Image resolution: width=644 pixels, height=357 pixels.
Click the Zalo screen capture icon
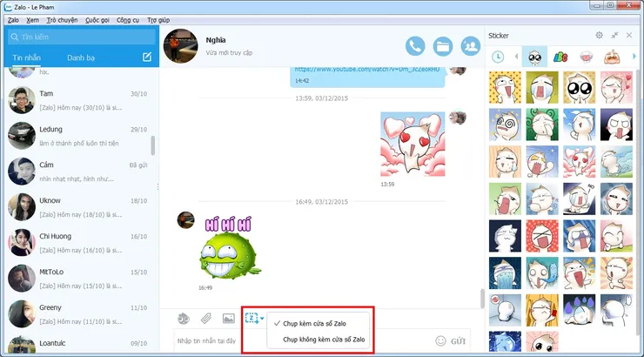252,319
